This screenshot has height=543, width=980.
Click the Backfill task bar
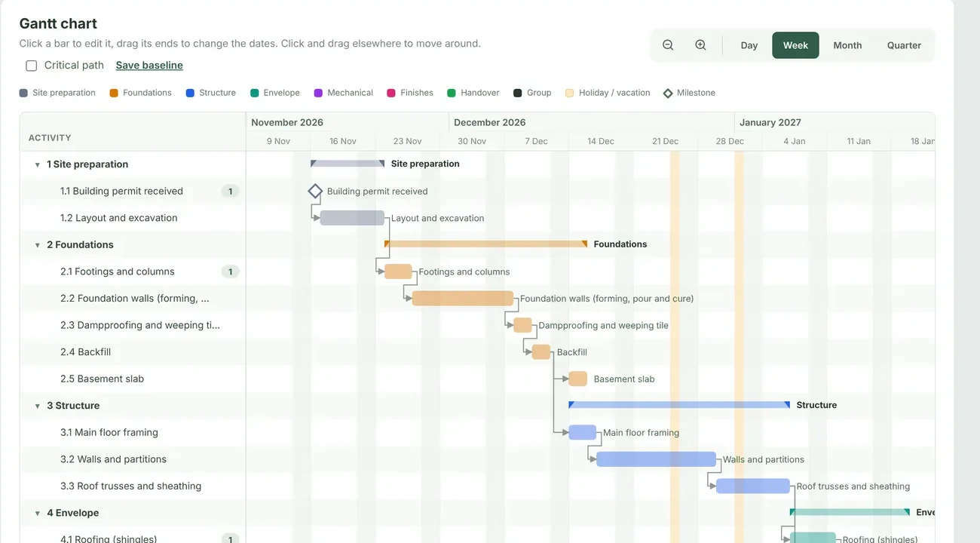coord(541,352)
